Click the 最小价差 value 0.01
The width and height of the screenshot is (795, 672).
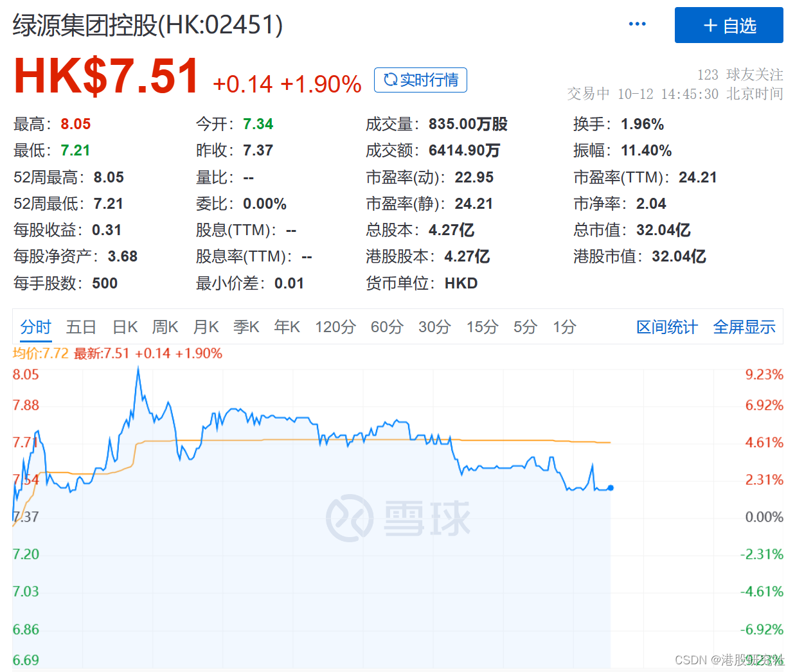(x=289, y=283)
